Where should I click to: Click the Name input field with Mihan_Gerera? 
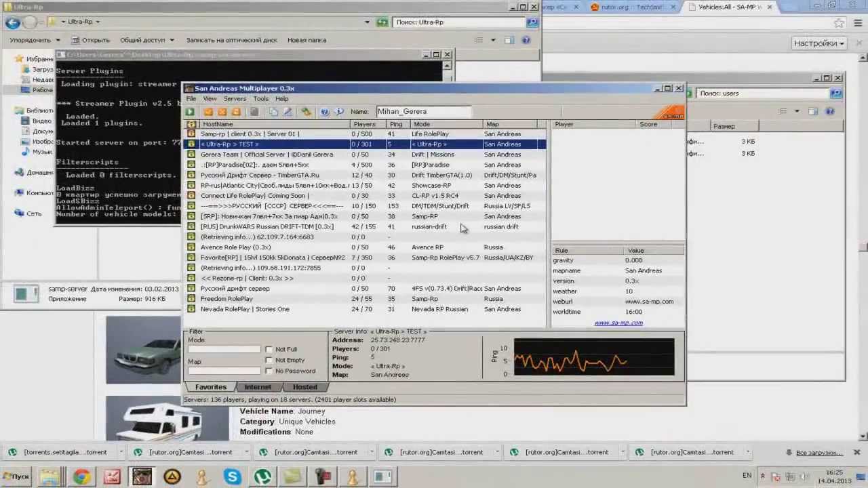pos(423,112)
